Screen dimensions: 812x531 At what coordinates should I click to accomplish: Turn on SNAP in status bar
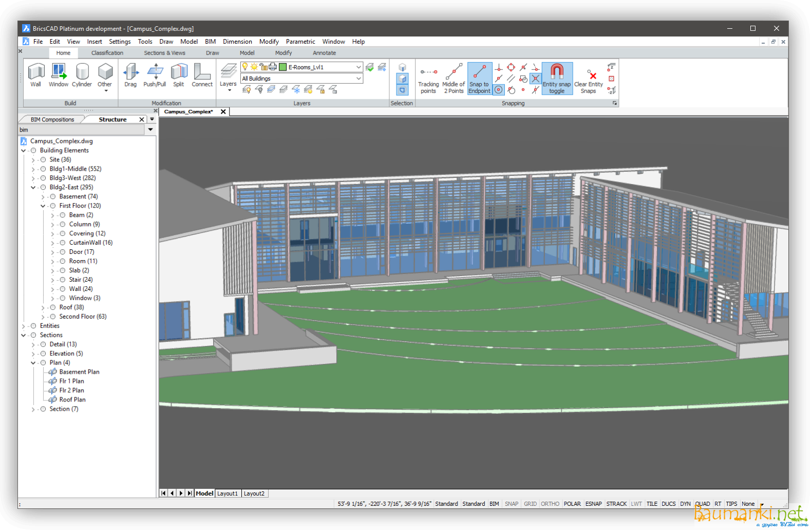(511, 504)
